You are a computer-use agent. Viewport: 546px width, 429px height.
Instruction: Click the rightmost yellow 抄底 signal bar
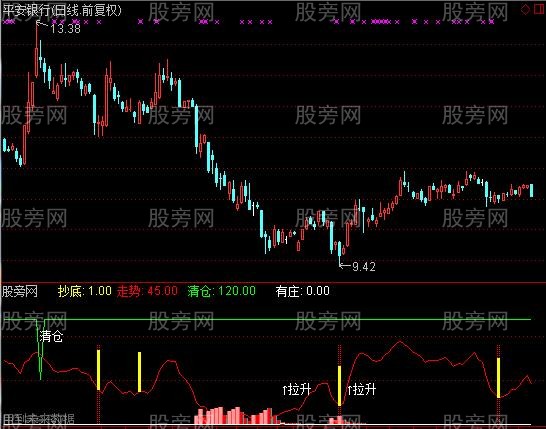(498, 377)
